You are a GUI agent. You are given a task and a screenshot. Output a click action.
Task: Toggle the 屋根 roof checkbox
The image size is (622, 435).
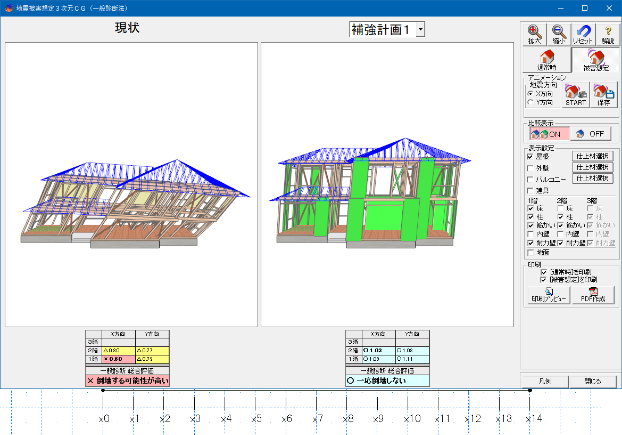(531, 157)
